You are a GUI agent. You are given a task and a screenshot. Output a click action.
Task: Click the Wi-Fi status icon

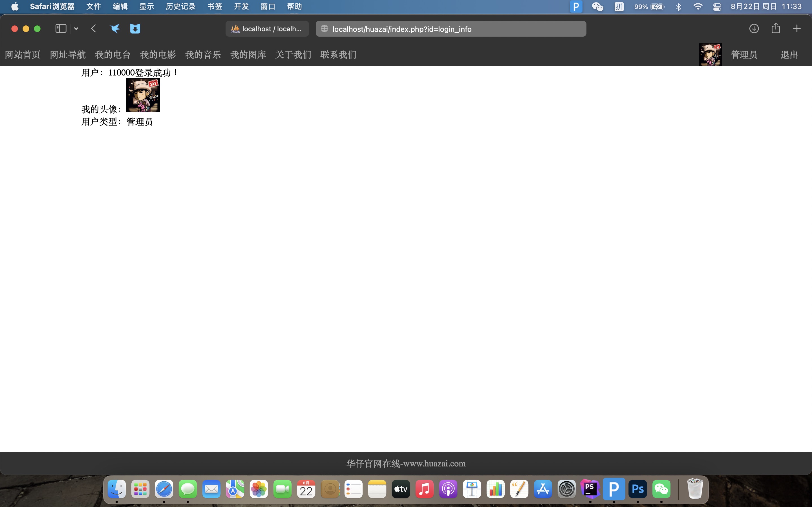(x=698, y=7)
